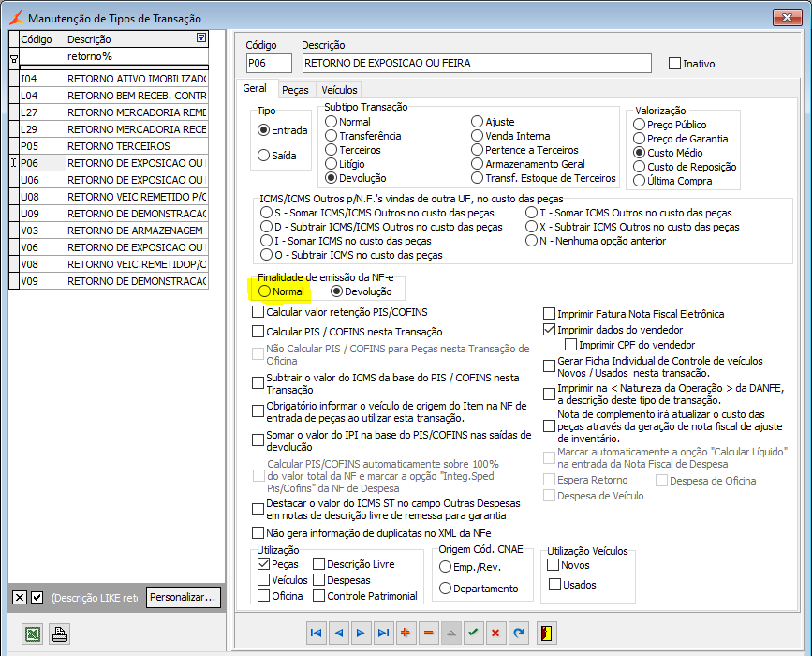Select row U08 RETORNO VEIC REMETIDO

coord(110,197)
